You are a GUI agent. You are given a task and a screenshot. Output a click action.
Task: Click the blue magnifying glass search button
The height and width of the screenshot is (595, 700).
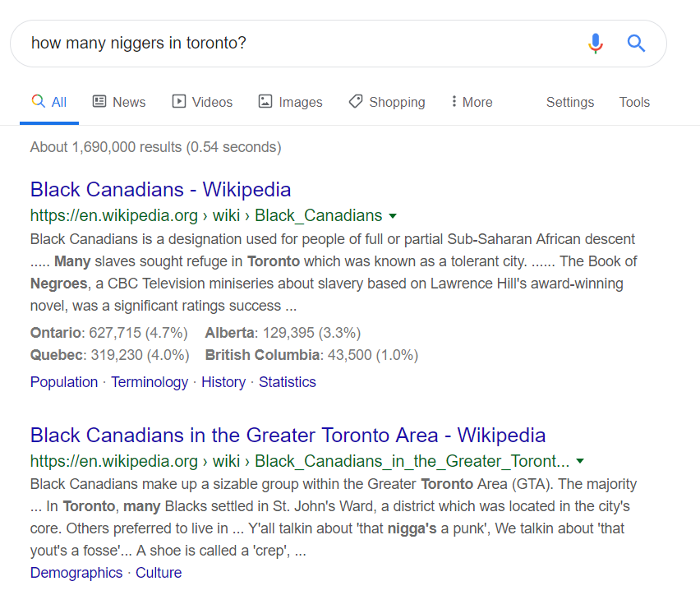pyautogui.click(x=636, y=44)
